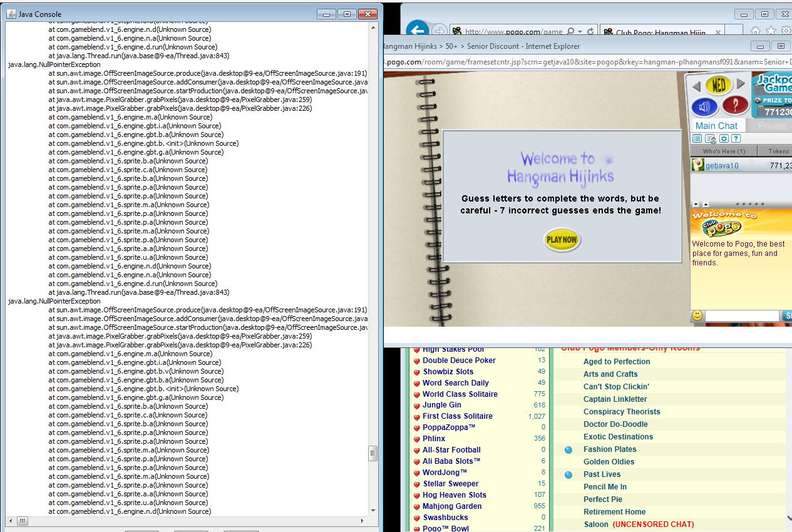
Task: Click left arrow beside MED difficulty
Action: pos(696,85)
